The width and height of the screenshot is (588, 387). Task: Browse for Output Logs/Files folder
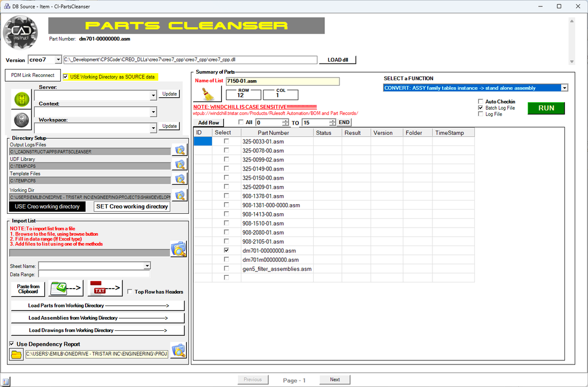point(180,150)
